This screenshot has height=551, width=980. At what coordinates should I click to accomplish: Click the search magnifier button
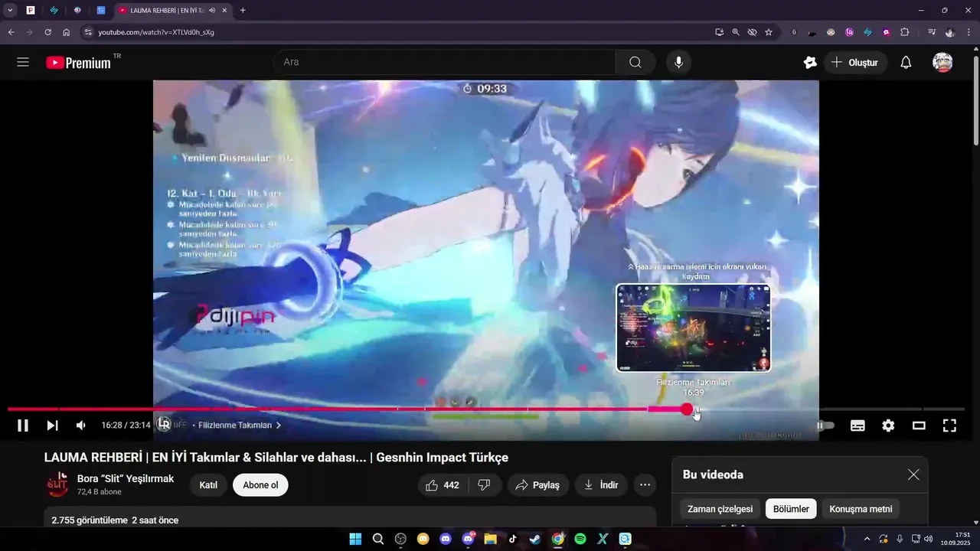click(x=635, y=63)
